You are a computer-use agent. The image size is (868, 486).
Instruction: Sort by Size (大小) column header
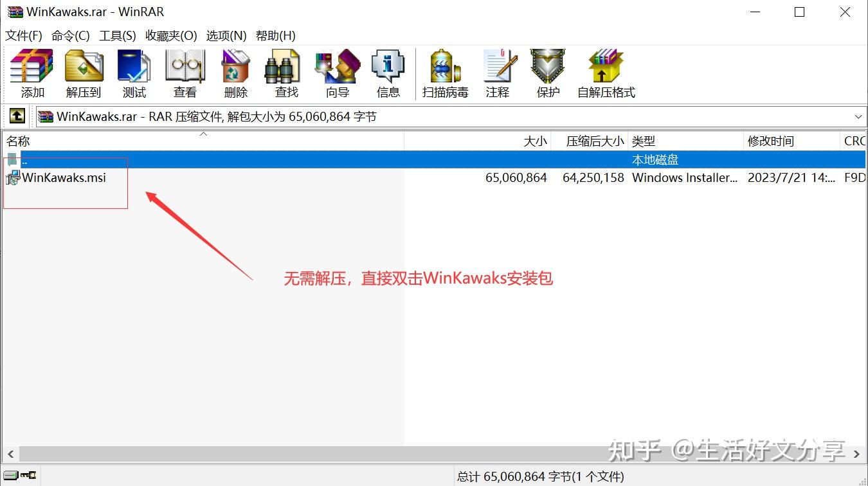click(477, 141)
